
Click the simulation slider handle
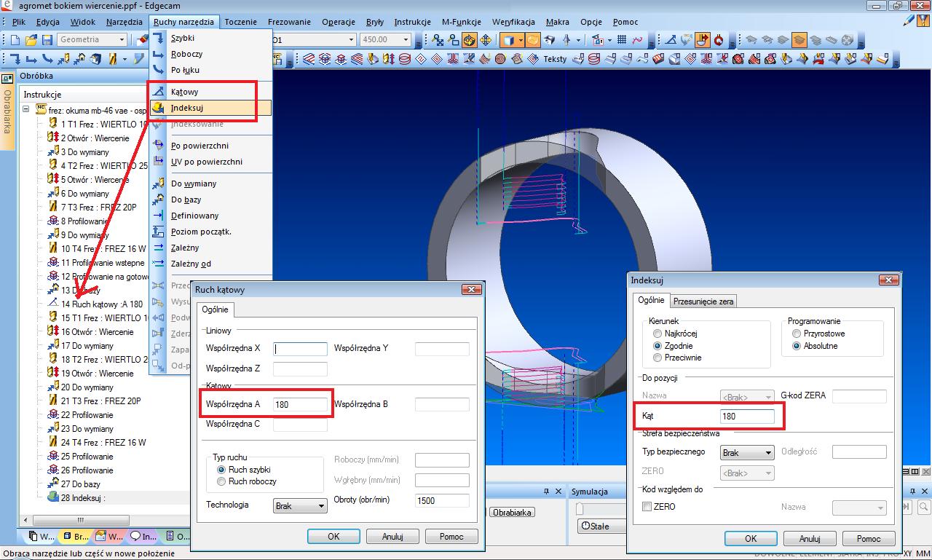[580, 507]
